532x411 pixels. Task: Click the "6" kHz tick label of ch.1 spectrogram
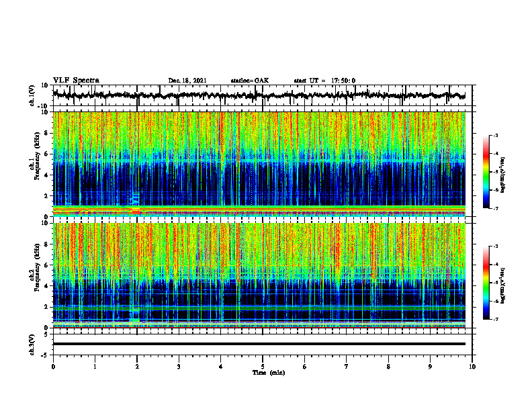point(47,154)
